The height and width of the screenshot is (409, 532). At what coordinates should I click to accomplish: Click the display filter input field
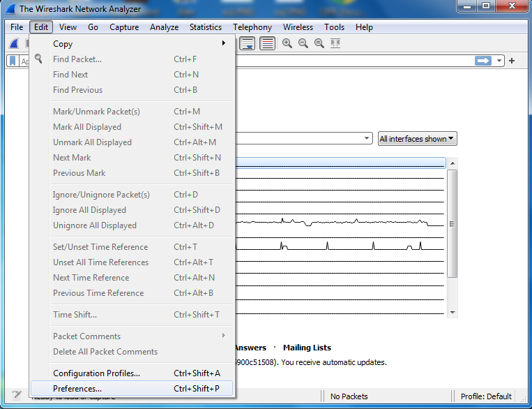point(355,61)
